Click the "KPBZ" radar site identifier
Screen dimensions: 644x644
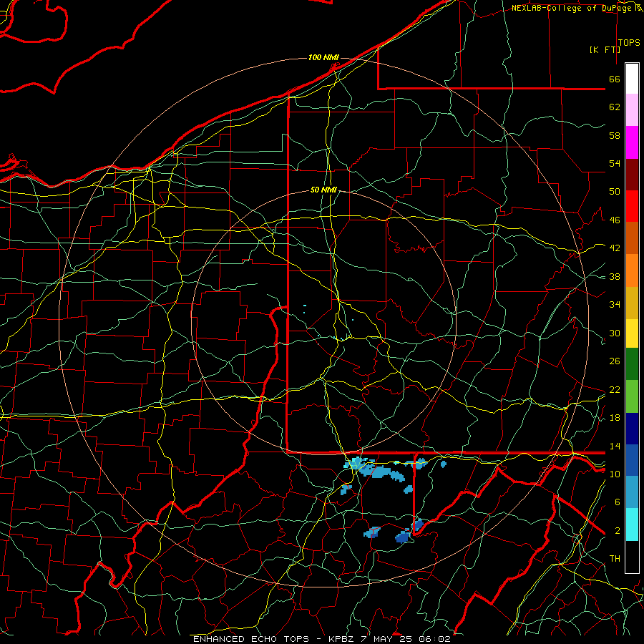click(x=341, y=639)
